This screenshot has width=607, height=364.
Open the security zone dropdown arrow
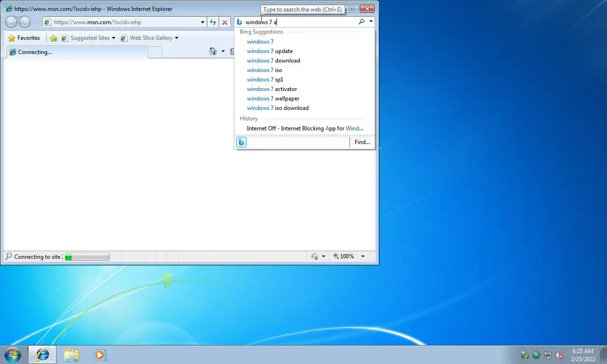pos(323,256)
